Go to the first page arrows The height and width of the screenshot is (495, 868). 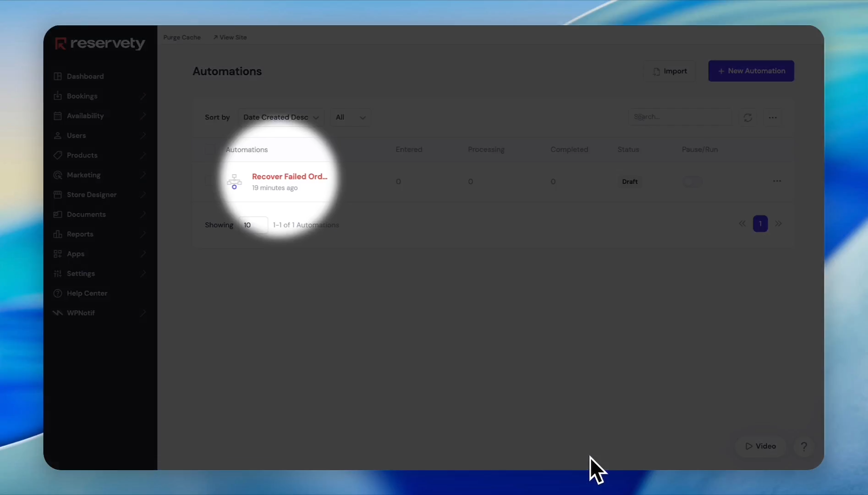point(742,224)
